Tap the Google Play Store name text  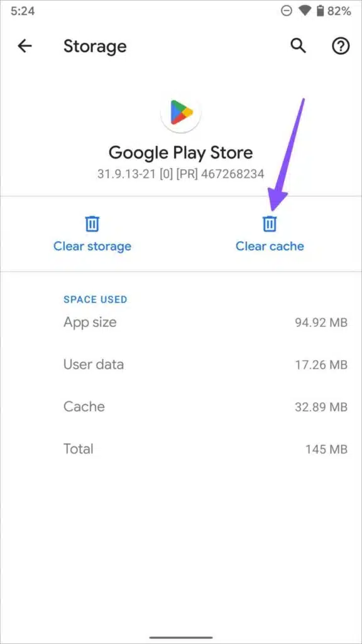click(180, 153)
